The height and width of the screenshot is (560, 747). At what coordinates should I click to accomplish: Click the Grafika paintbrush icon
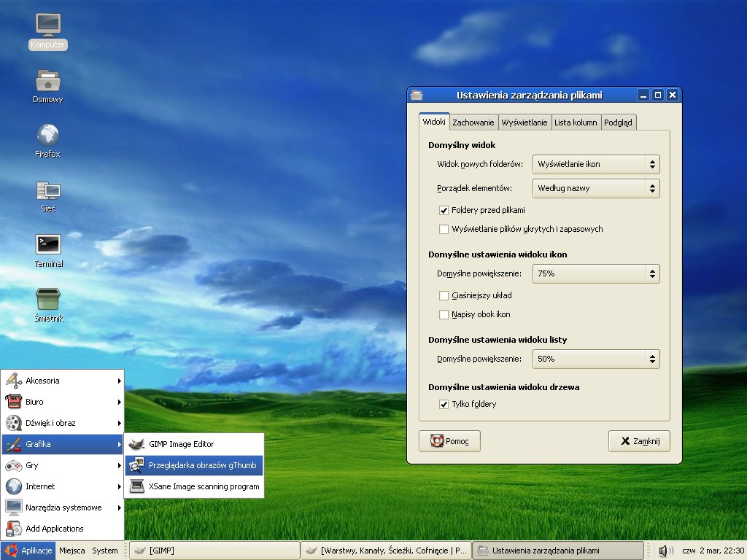pos(14,444)
